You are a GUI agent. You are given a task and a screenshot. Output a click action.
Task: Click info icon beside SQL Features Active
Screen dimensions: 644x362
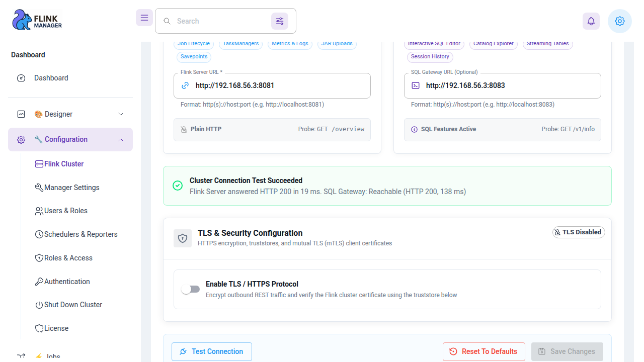415,129
